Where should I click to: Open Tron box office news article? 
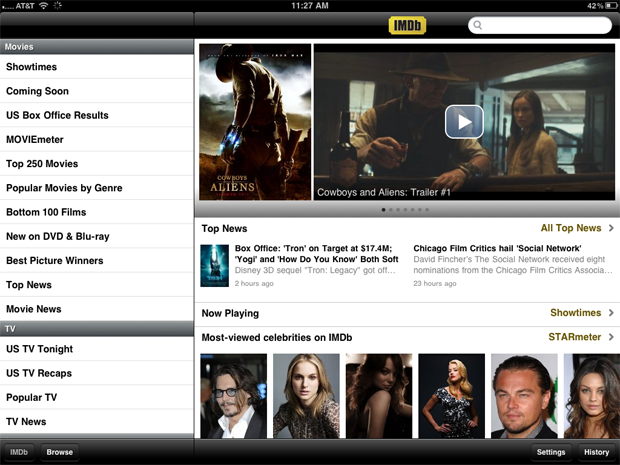[x=316, y=265]
